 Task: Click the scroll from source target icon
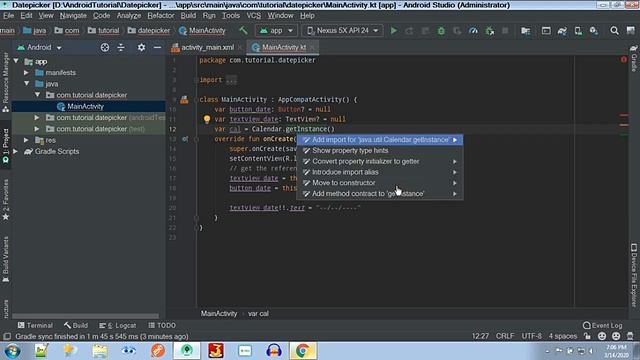tap(105, 47)
